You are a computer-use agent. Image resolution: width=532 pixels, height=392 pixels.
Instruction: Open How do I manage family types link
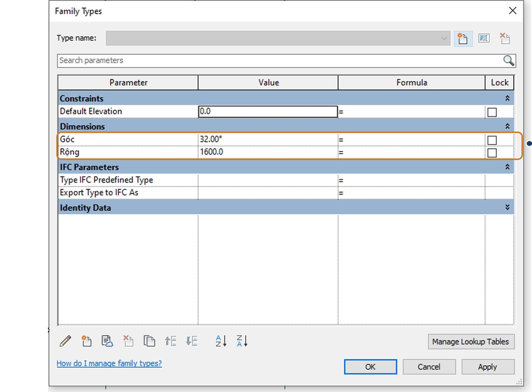point(109,363)
